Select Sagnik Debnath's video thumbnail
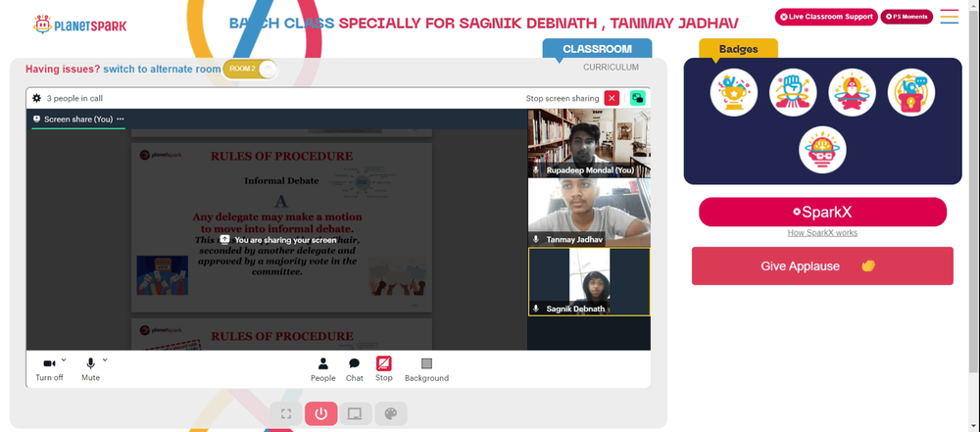 pyautogui.click(x=589, y=282)
